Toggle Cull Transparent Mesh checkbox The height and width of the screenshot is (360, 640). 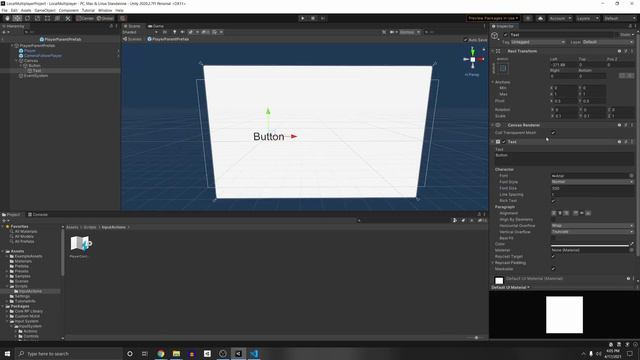pyautogui.click(x=553, y=133)
